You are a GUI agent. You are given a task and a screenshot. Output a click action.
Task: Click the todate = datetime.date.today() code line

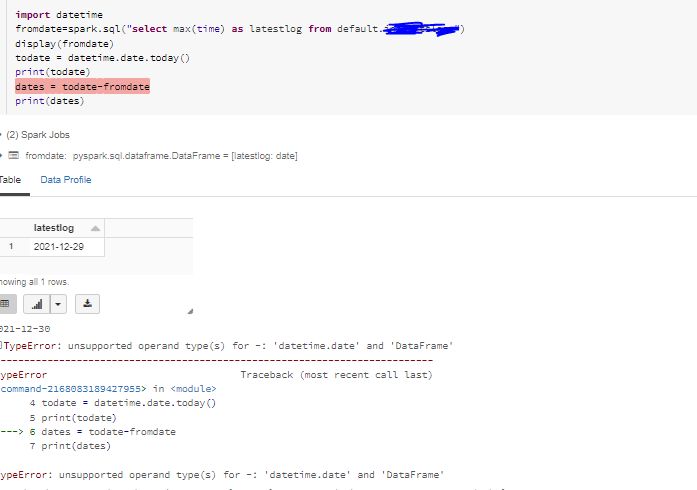click(102, 58)
